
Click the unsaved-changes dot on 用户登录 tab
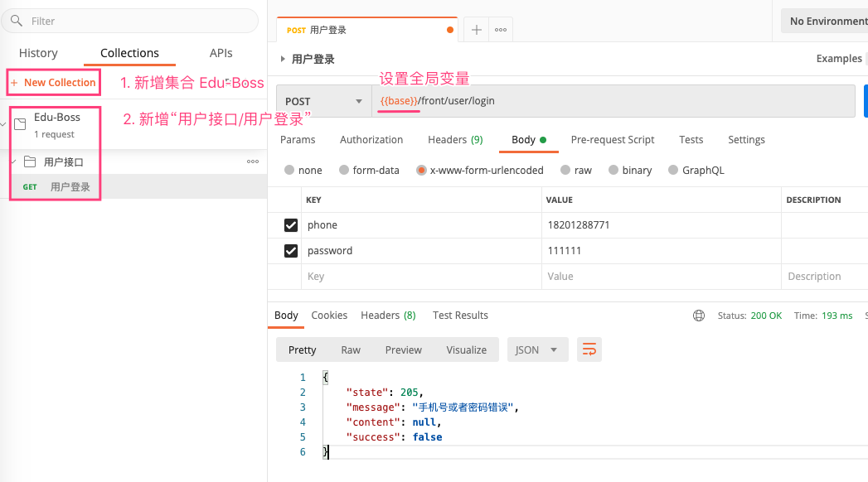[x=450, y=30]
